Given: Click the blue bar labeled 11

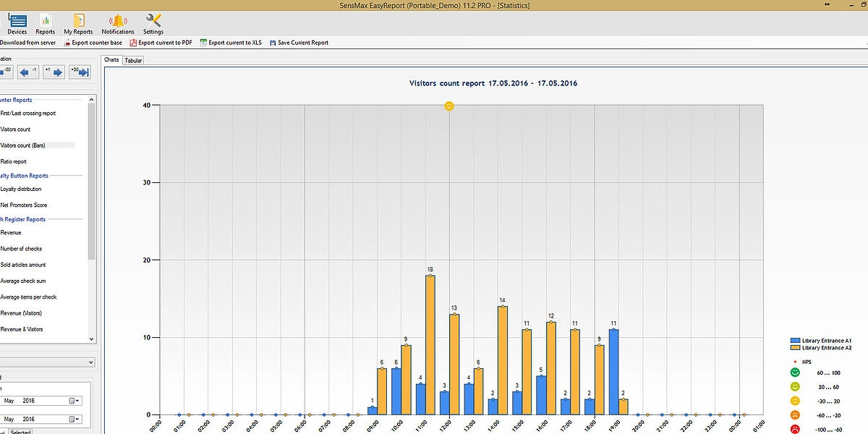Looking at the screenshot, I should [x=613, y=372].
